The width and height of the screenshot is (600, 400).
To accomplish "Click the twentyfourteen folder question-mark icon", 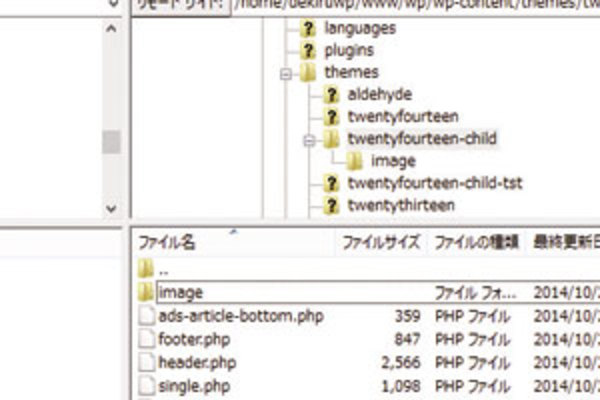I will [x=331, y=117].
